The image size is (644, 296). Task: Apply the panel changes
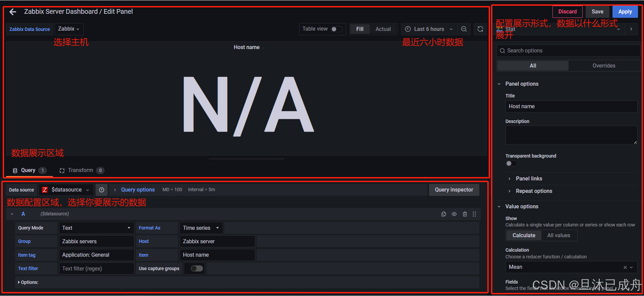[625, 12]
